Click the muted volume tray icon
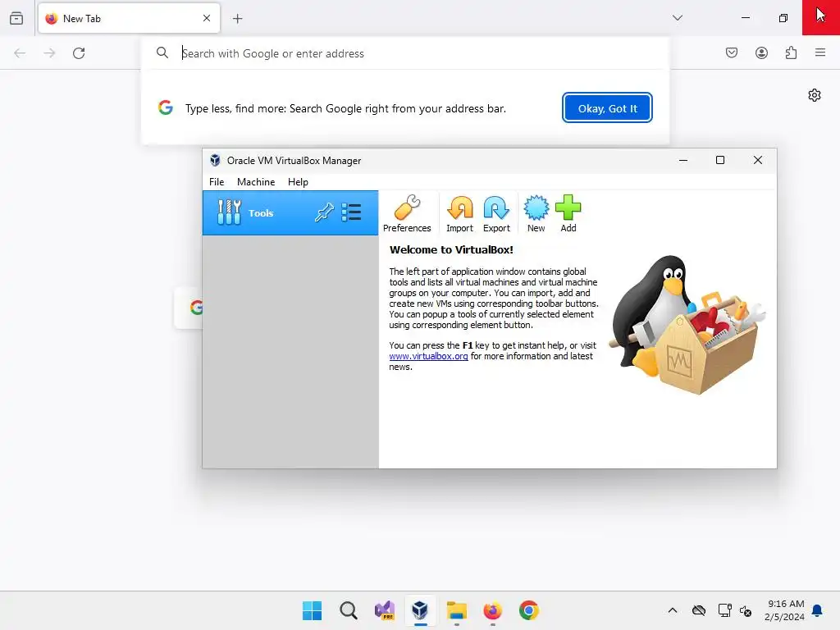 746,610
